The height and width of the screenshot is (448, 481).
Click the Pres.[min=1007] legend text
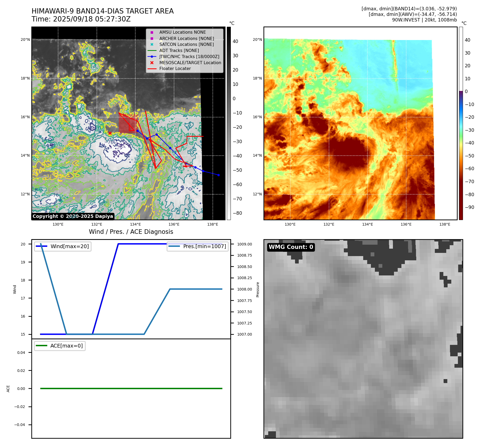205,246
